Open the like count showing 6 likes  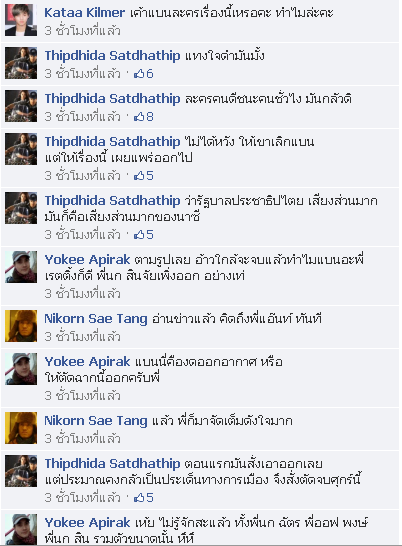(x=144, y=74)
